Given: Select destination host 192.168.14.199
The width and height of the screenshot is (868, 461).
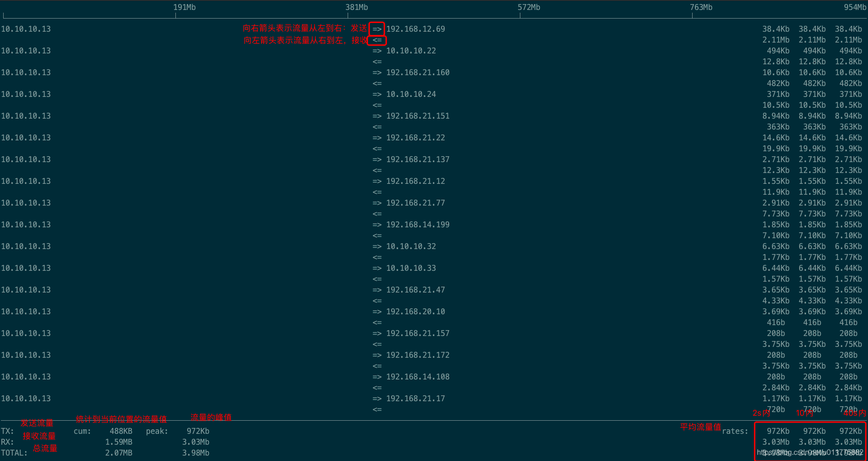Looking at the screenshot, I should pos(418,225).
